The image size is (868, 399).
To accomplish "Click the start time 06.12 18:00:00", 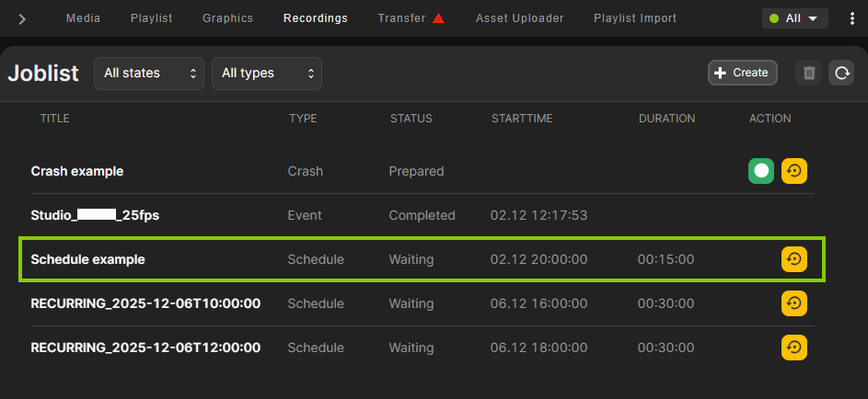I will pyautogui.click(x=538, y=348).
